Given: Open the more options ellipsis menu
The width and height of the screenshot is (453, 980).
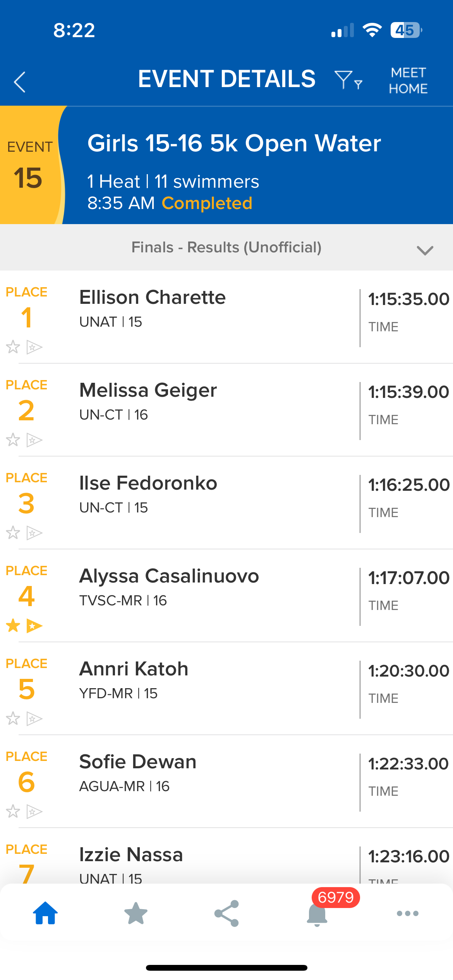Looking at the screenshot, I should click(408, 913).
